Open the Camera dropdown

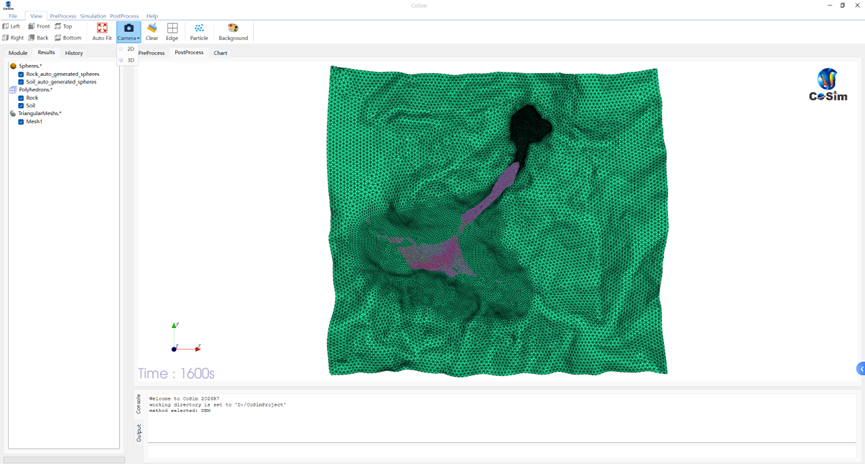coord(129,31)
